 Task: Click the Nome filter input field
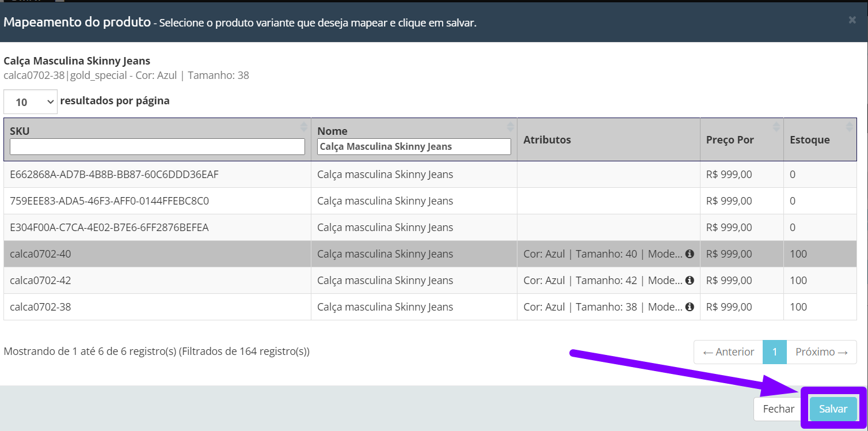click(414, 146)
